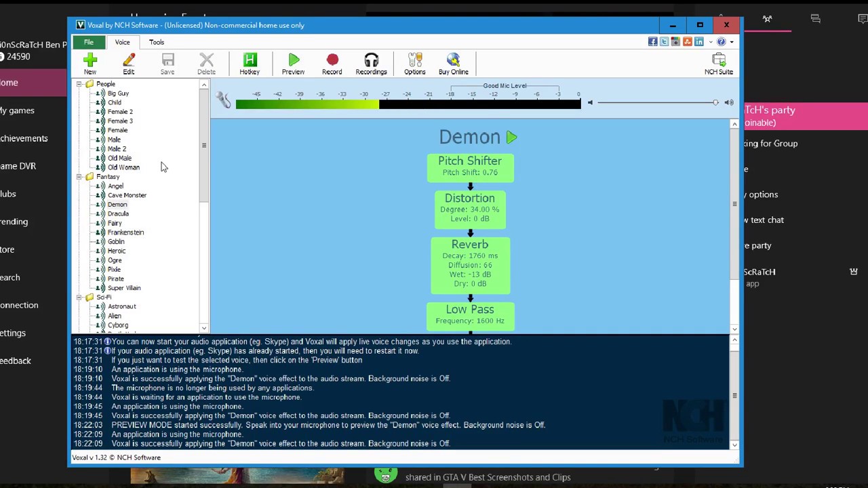Select the Cyborg voice
This screenshot has height=488, width=868.
tap(118, 325)
